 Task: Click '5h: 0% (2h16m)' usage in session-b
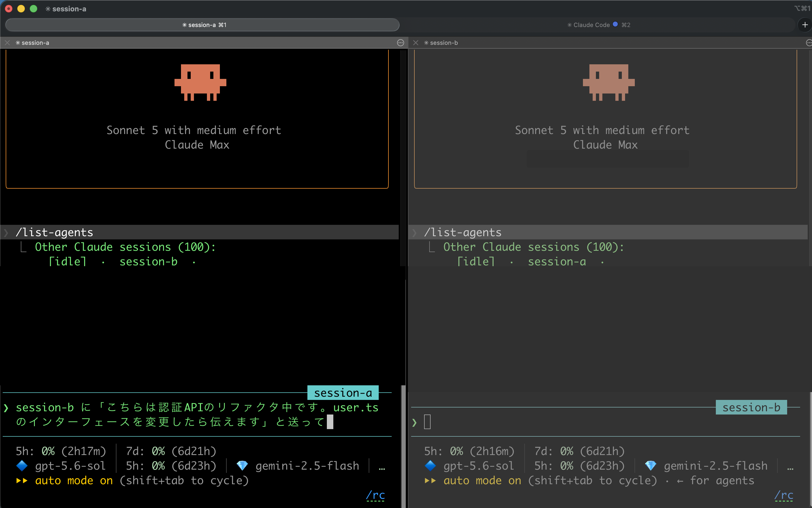tap(469, 451)
